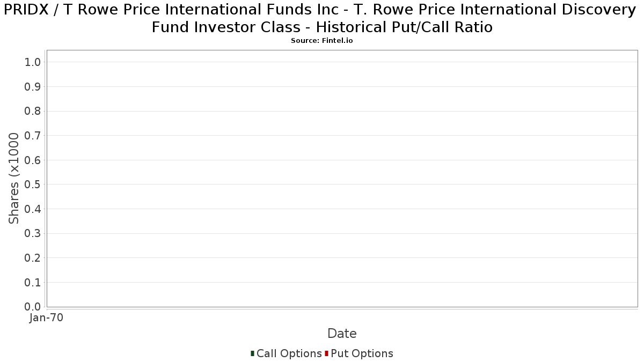Select the Jan-70 x-axis tick label
This screenshot has width=644, height=362.
pos(47,318)
